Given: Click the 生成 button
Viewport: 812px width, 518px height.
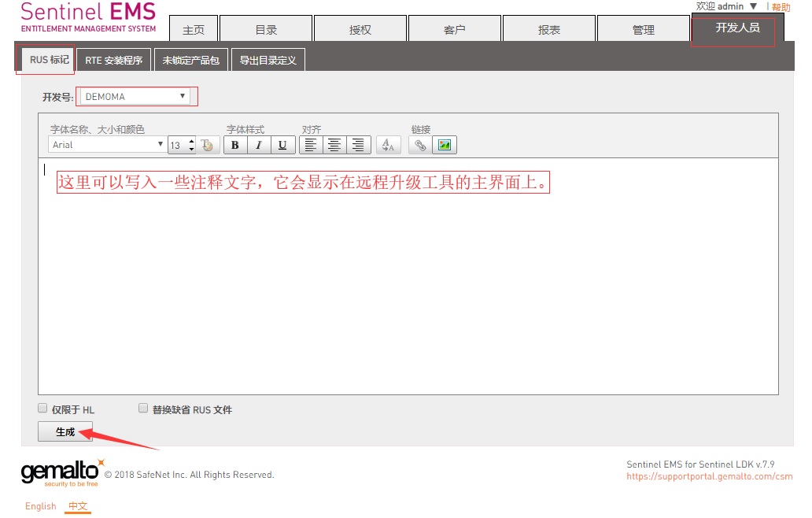Looking at the screenshot, I should click(65, 431).
